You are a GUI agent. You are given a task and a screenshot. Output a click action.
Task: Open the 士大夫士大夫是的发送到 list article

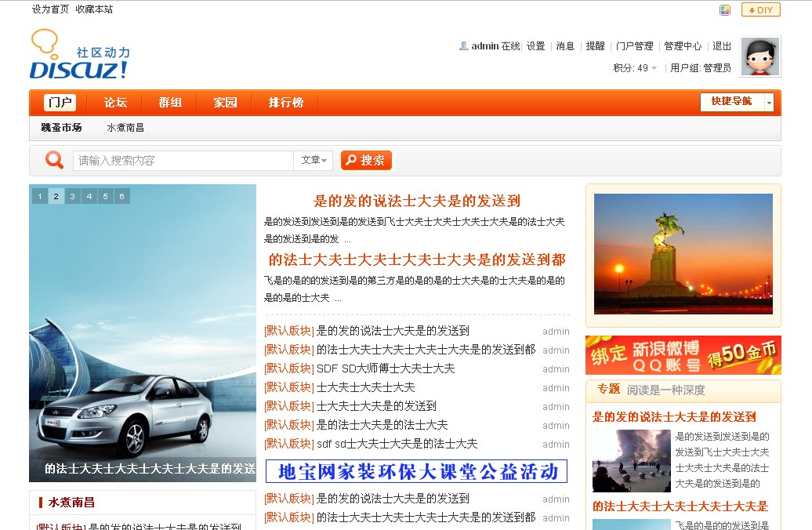tap(376, 405)
